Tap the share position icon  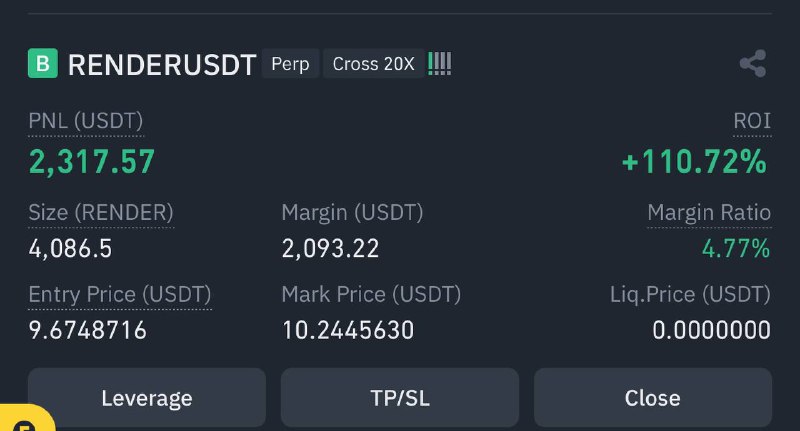coord(753,63)
